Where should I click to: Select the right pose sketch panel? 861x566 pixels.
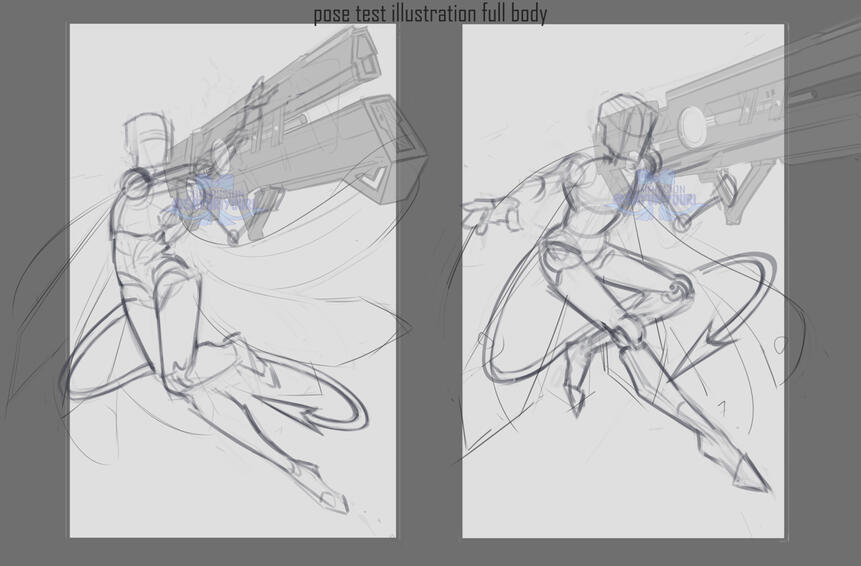pos(623,281)
